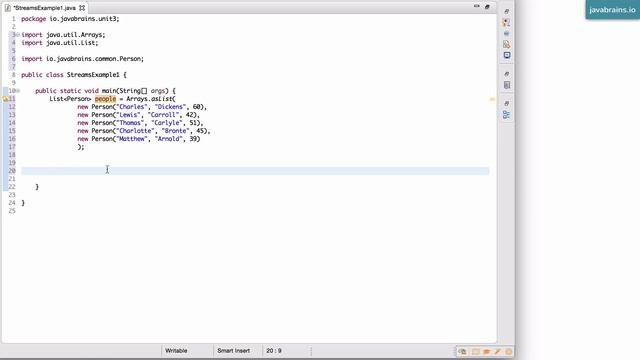Click the class name StreamsExample1 in code
The height and width of the screenshot is (360, 640).
click(x=93, y=75)
